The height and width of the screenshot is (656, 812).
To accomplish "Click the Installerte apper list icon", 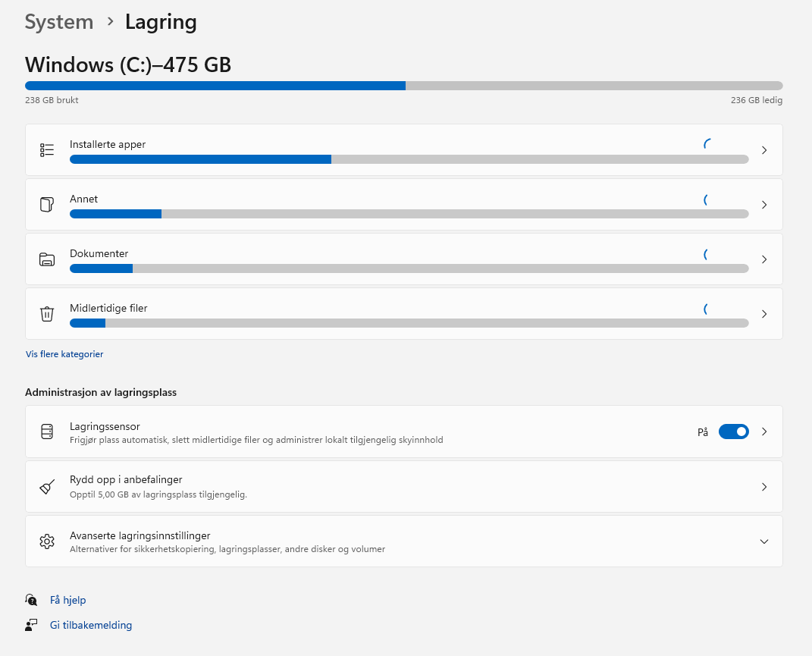I will coord(47,150).
